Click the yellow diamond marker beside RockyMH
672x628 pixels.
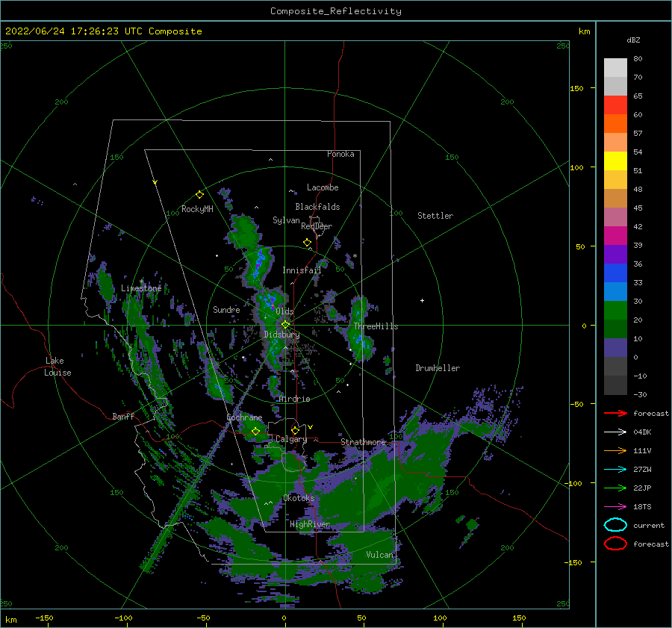pyautogui.click(x=199, y=195)
